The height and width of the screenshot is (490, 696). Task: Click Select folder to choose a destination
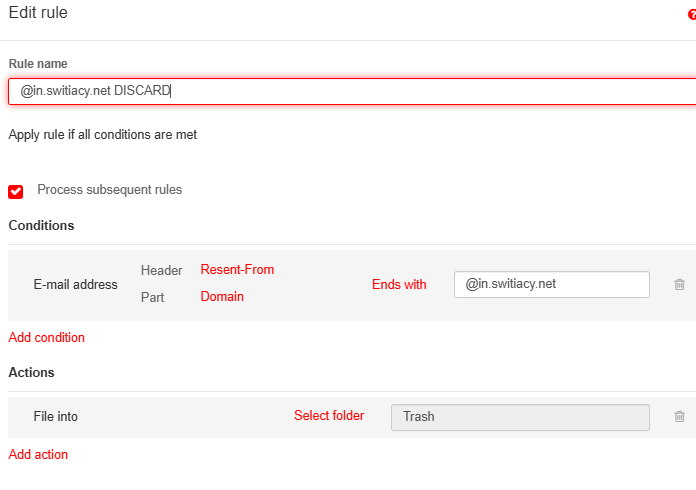point(329,416)
